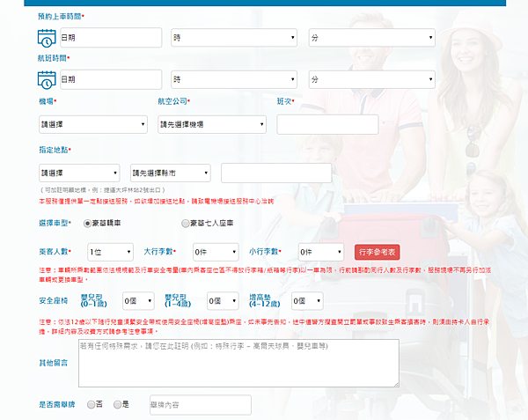Click the calendar icon for 航班時間
528x420 pixels.
click(x=47, y=79)
